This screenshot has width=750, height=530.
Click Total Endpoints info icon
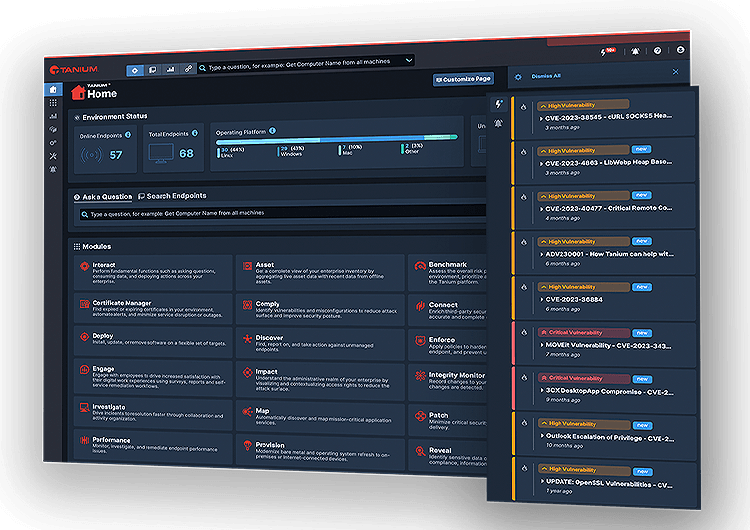[195, 133]
